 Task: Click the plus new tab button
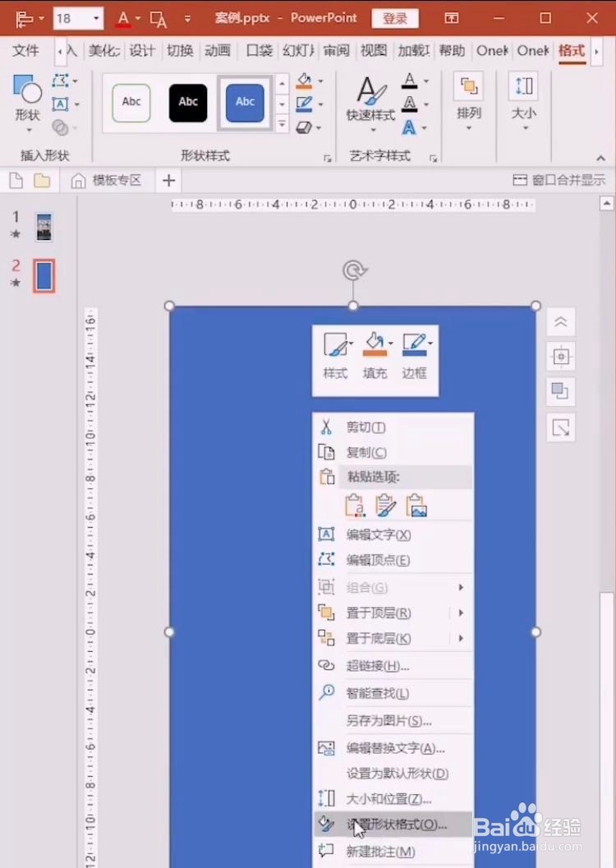tap(169, 181)
